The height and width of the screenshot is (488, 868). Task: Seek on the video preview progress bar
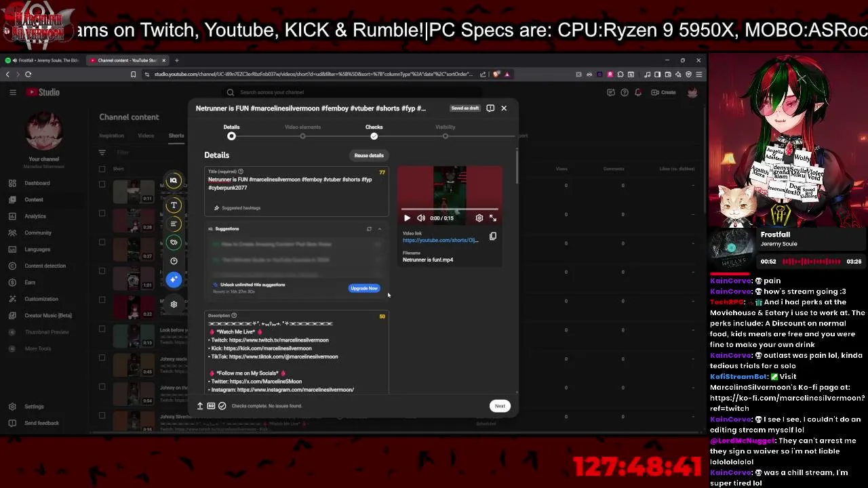click(x=450, y=209)
